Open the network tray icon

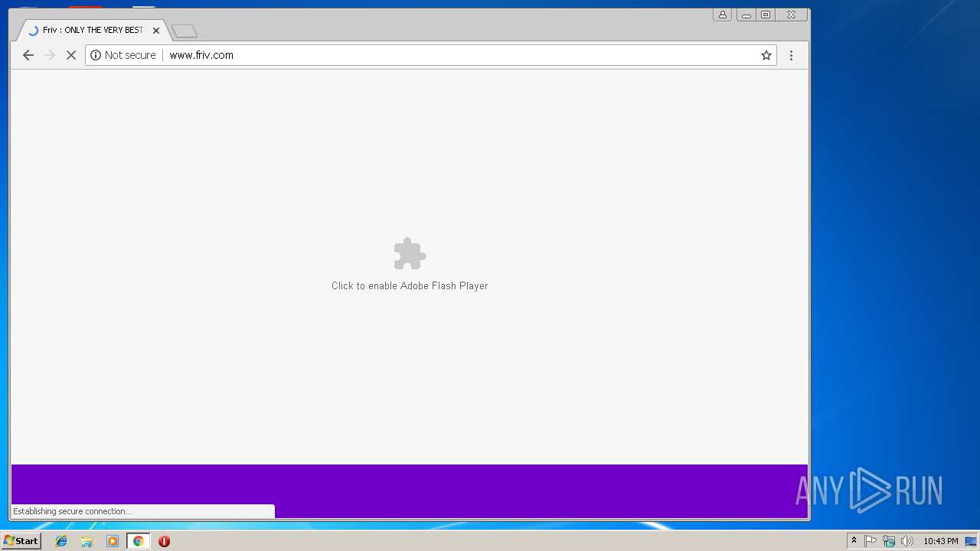click(889, 541)
